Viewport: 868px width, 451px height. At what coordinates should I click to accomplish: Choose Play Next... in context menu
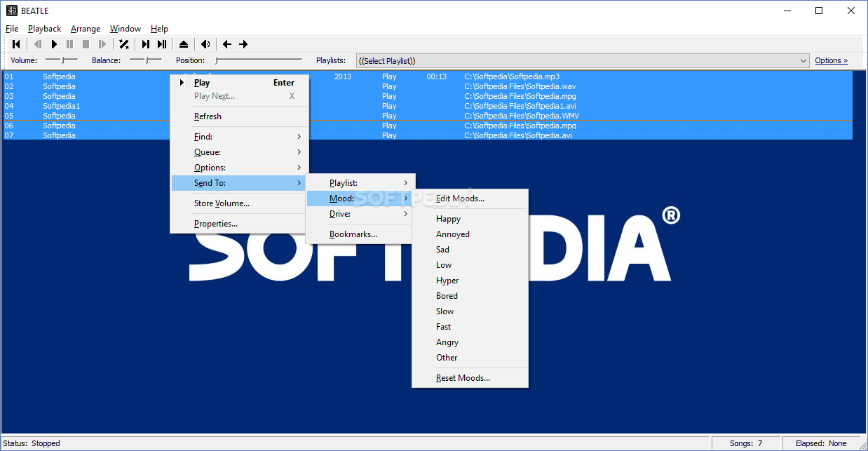coord(239,96)
